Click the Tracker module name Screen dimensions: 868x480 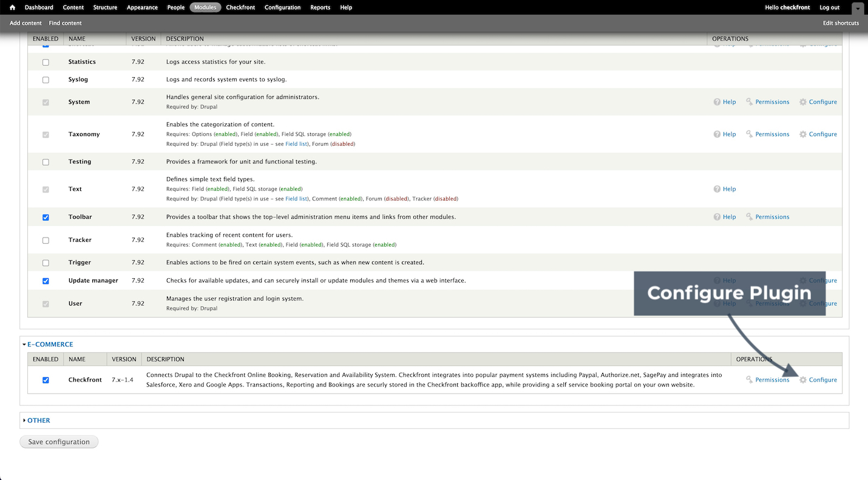[x=80, y=240]
